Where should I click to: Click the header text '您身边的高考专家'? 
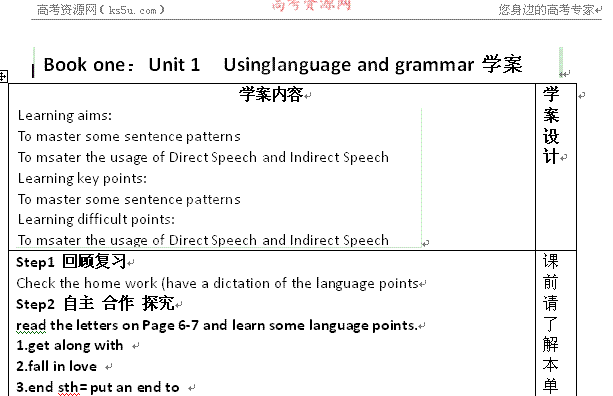pyautogui.click(x=547, y=10)
